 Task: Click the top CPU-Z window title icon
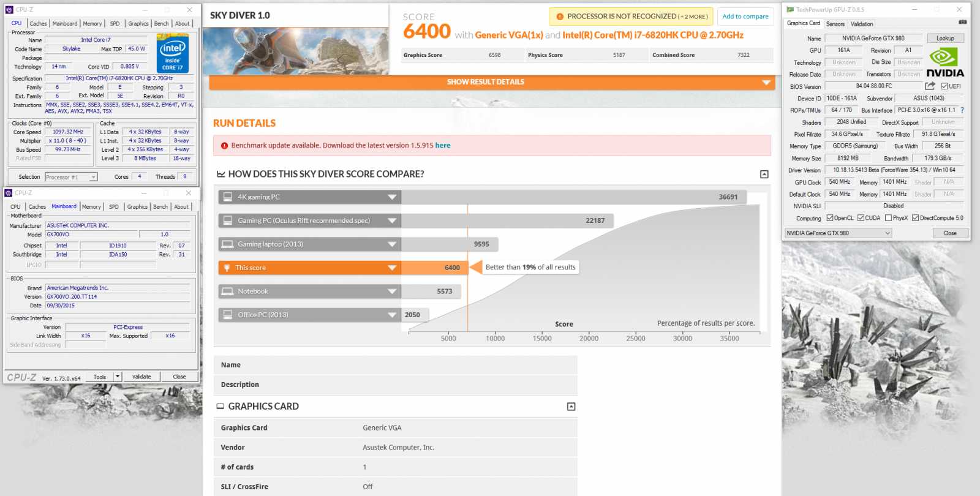(9, 10)
